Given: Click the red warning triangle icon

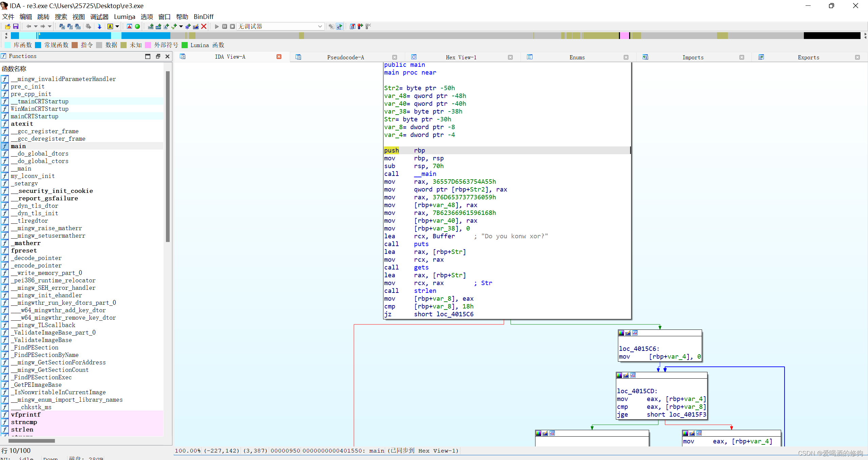Looking at the screenshot, I should point(129,26).
